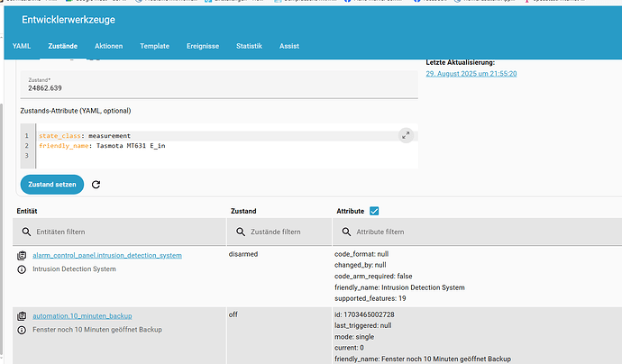This screenshot has width=622, height=364.
Task: Click the Zustand value input field
Action: pos(216,89)
